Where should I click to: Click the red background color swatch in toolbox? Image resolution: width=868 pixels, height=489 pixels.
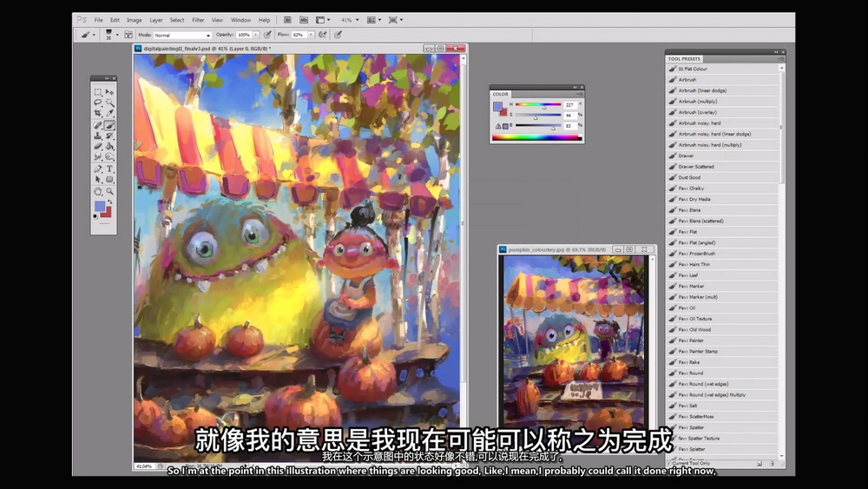pyautogui.click(x=108, y=214)
